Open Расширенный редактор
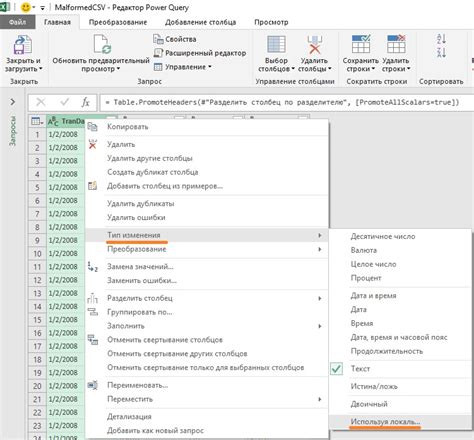The width and height of the screenshot is (474, 440). point(200,53)
